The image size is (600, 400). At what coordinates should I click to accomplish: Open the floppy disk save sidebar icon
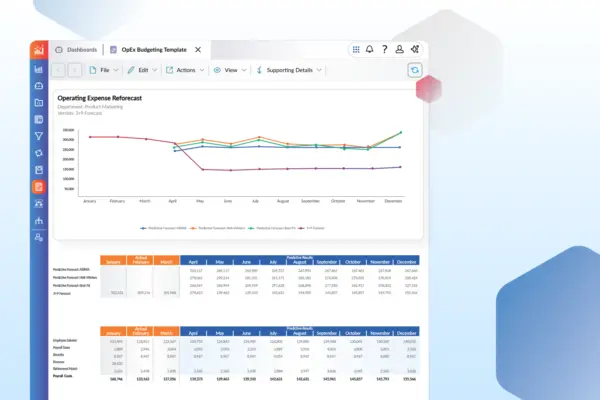click(39, 170)
